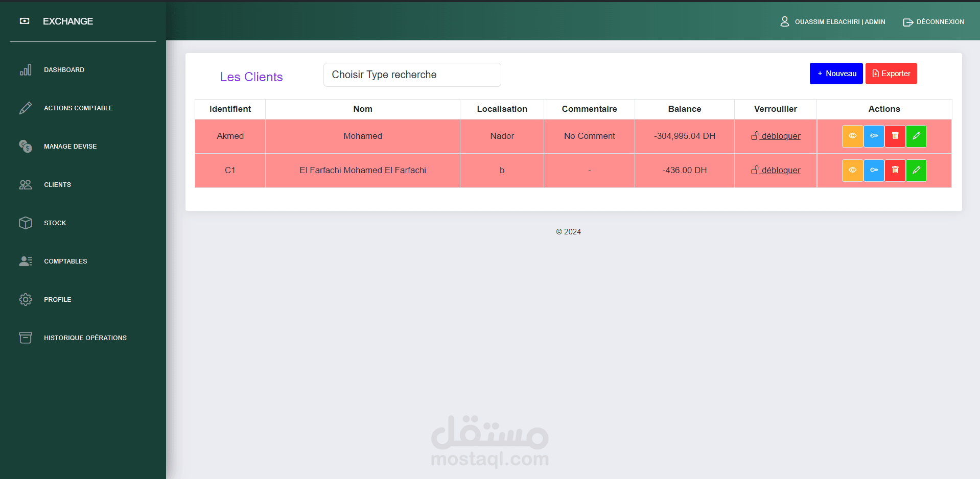The height and width of the screenshot is (479, 980).
Task: Click the Commentaire column header
Action: 589,109
